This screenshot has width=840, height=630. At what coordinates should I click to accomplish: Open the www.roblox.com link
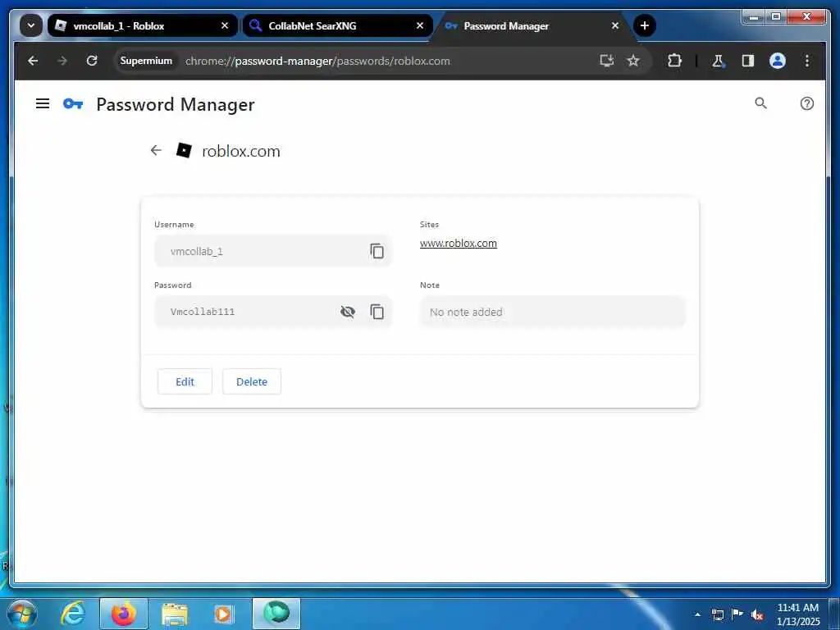[x=458, y=243]
